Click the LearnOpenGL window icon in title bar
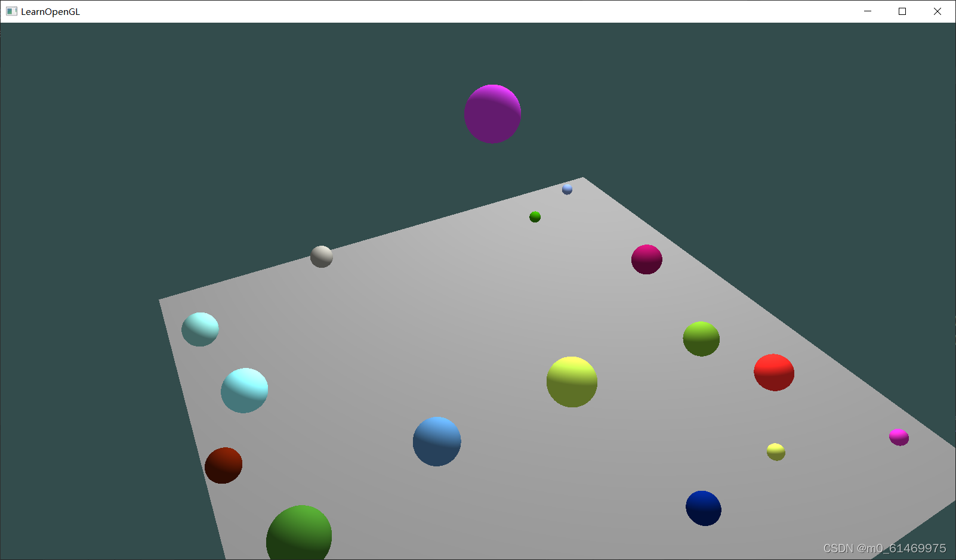 click(11, 11)
